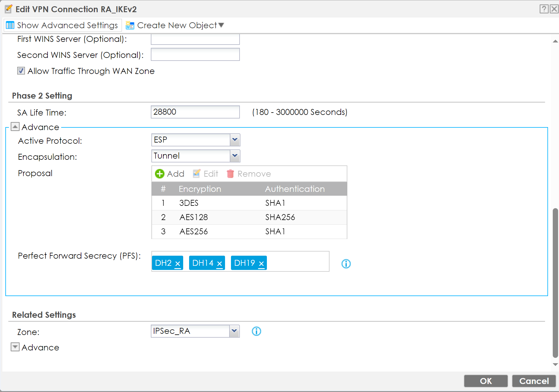Open the Create New Object menu

click(175, 25)
